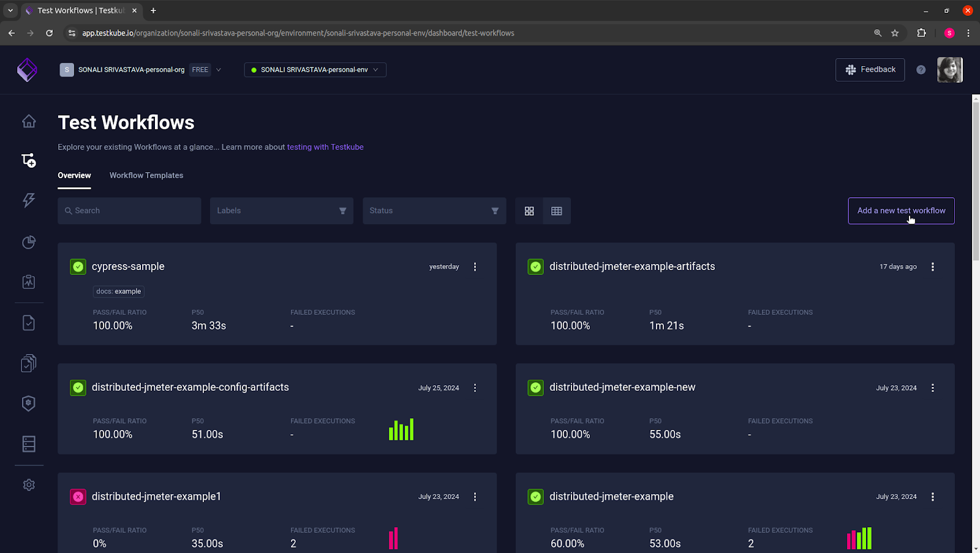
Task: Open Chrome's three-dot menu
Action: click(968, 33)
